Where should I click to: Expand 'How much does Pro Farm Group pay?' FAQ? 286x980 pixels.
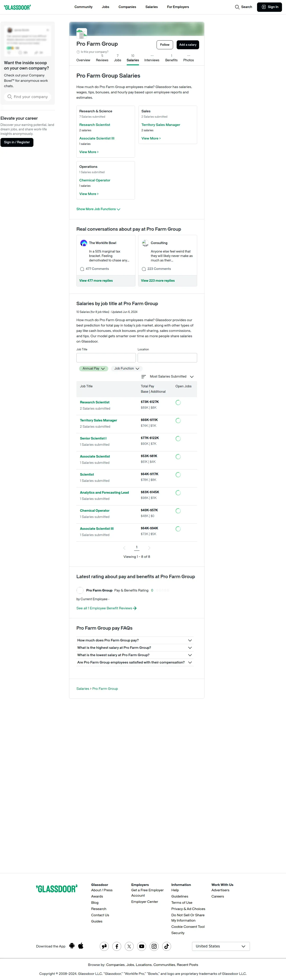pos(135,640)
